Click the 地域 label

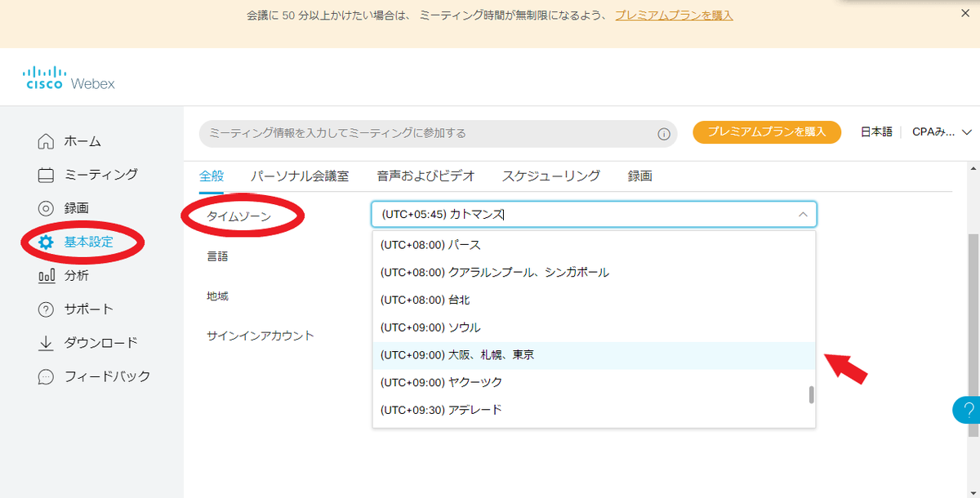217,296
